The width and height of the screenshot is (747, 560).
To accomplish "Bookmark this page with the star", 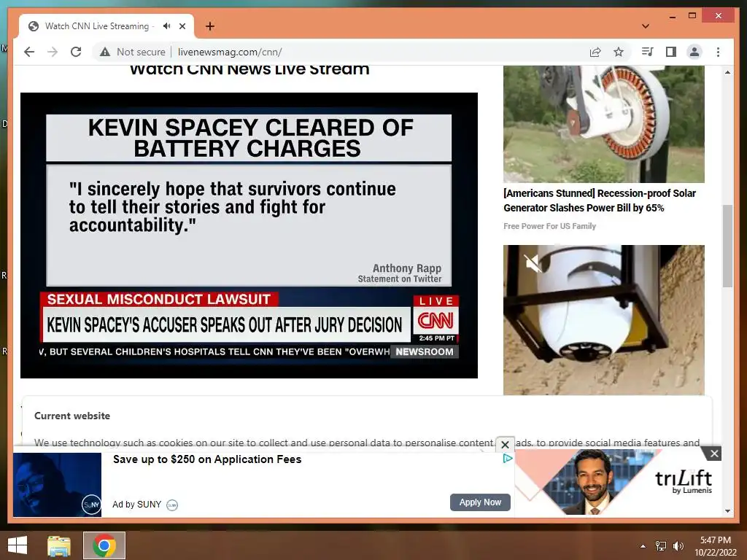I will click(619, 52).
